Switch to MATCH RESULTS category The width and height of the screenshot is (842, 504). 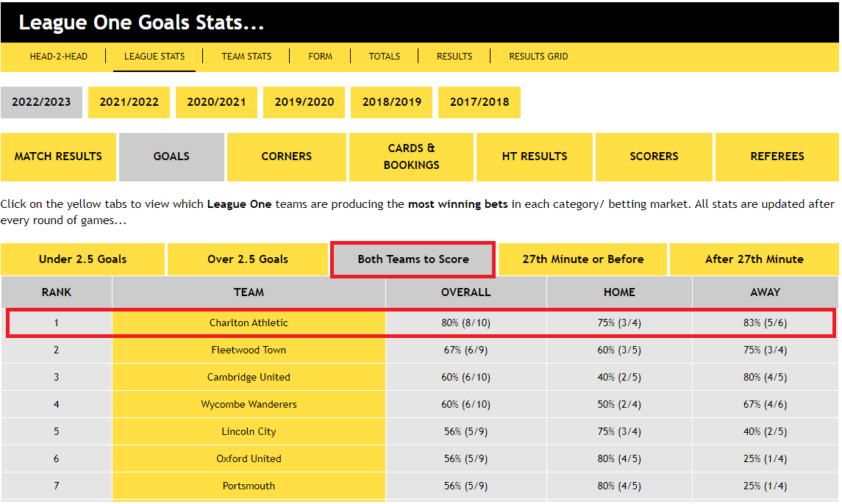pyautogui.click(x=58, y=156)
